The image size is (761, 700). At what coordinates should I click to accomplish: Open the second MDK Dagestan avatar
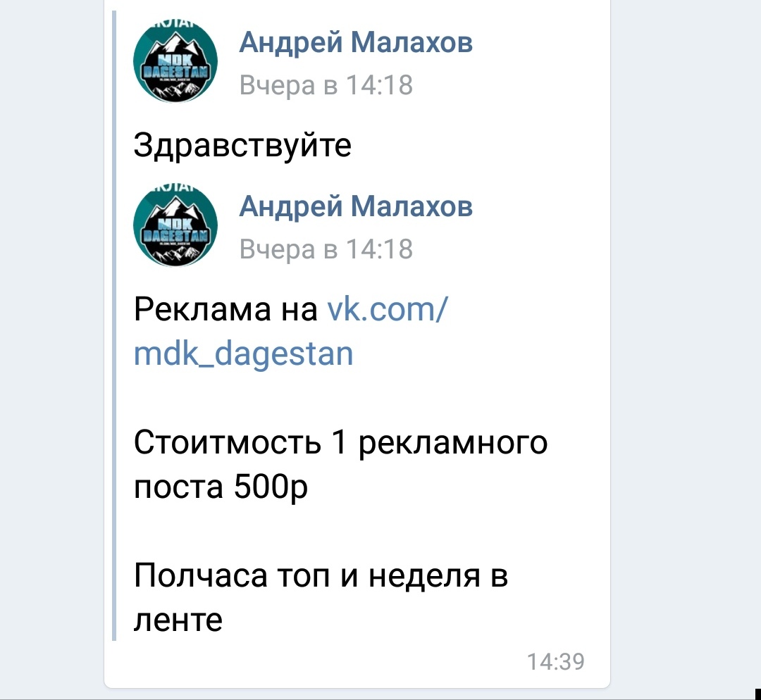coord(175,225)
